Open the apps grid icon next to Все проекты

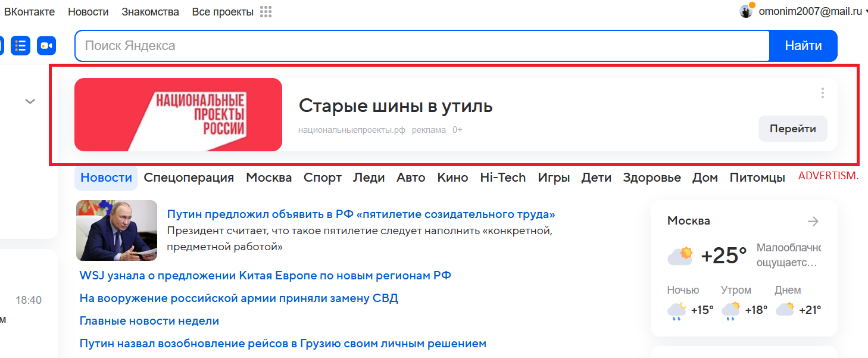tap(266, 11)
